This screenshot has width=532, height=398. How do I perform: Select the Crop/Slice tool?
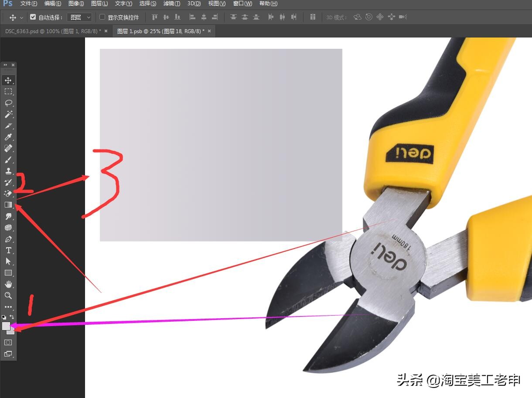point(8,126)
